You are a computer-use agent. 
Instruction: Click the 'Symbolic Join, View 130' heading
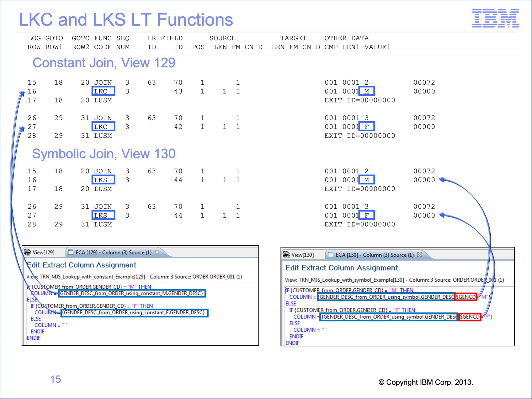coord(104,154)
